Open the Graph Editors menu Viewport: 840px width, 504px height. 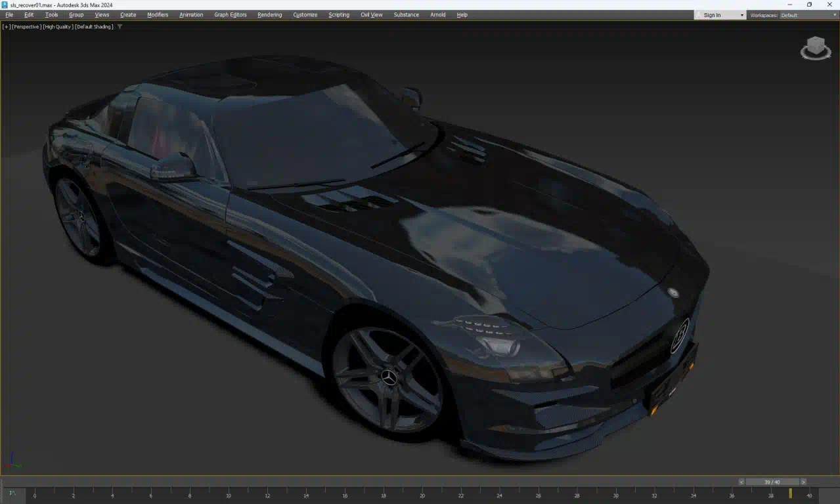[x=231, y=14]
